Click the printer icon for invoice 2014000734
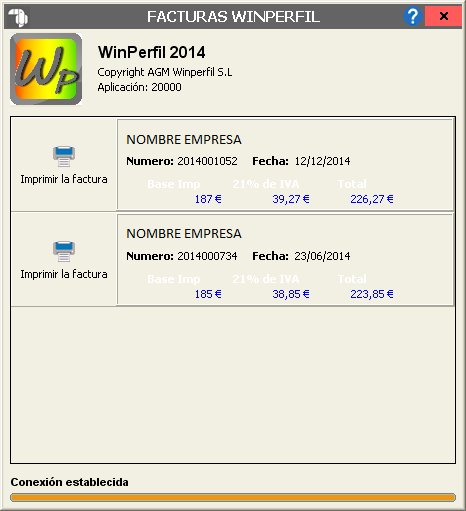This screenshot has width=466, height=511. pyautogui.click(x=64, y=252)
